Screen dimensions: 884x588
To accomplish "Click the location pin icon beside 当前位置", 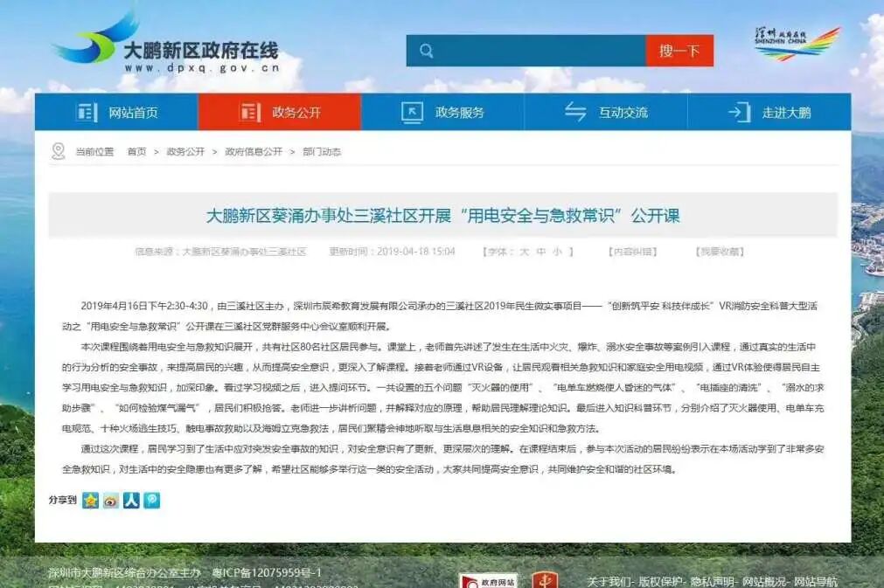I will [58, 150].
